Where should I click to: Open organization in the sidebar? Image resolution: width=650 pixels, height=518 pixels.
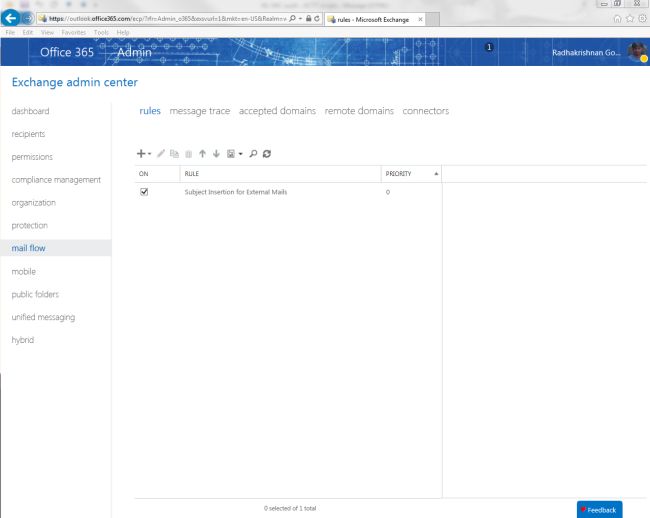(34, 203)
